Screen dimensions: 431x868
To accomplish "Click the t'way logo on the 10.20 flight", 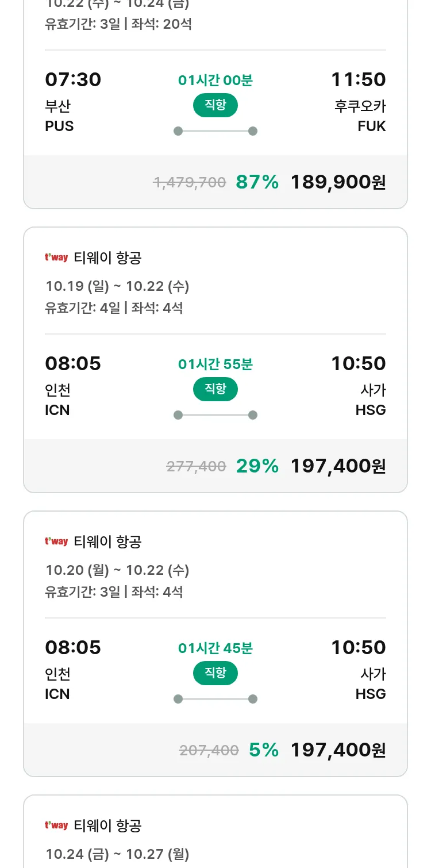I will click(x=56, y=541).
